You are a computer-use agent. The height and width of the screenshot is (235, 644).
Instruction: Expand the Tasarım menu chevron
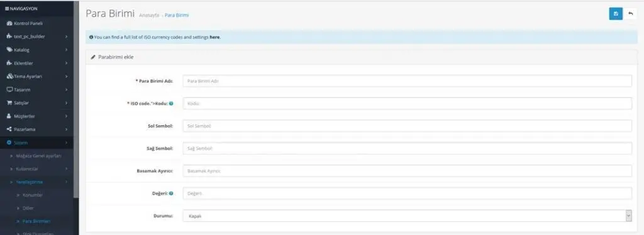coord(66,89)
